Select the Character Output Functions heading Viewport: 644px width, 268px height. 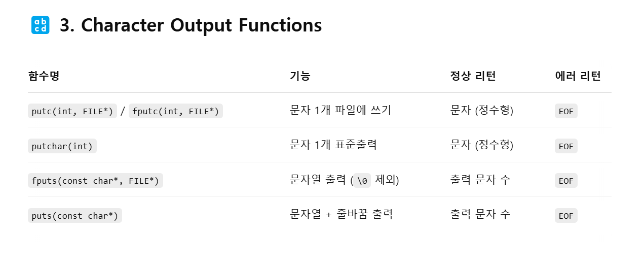tap(191, 25)
